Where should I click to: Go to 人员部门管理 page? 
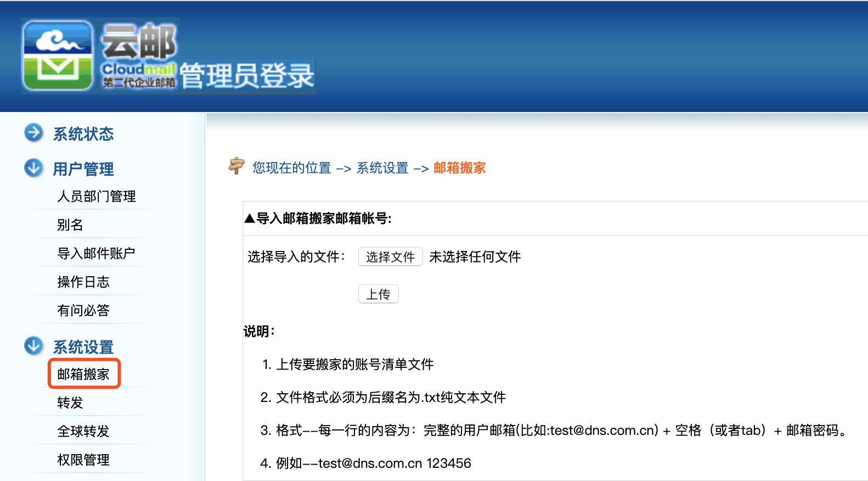(x=96, y=197)
